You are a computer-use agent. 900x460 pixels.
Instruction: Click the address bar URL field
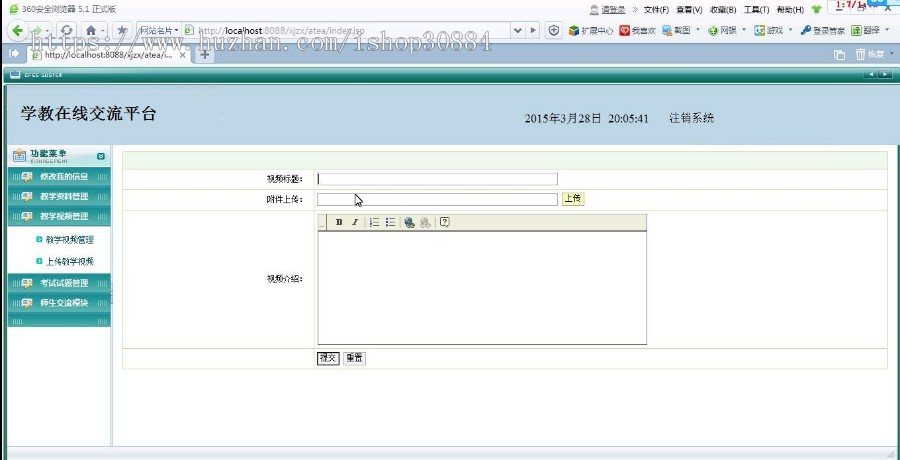[x=347, y=30]
